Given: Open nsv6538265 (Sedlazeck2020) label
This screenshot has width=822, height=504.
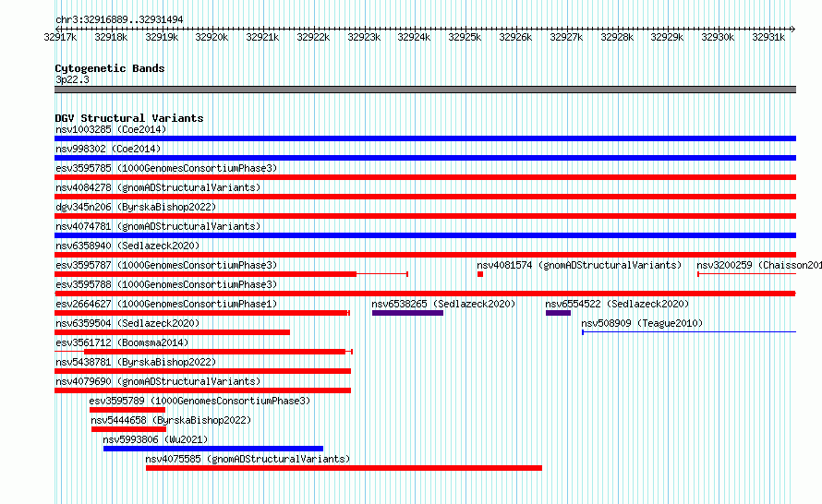Looking at the screenshot, I should 443,304.
